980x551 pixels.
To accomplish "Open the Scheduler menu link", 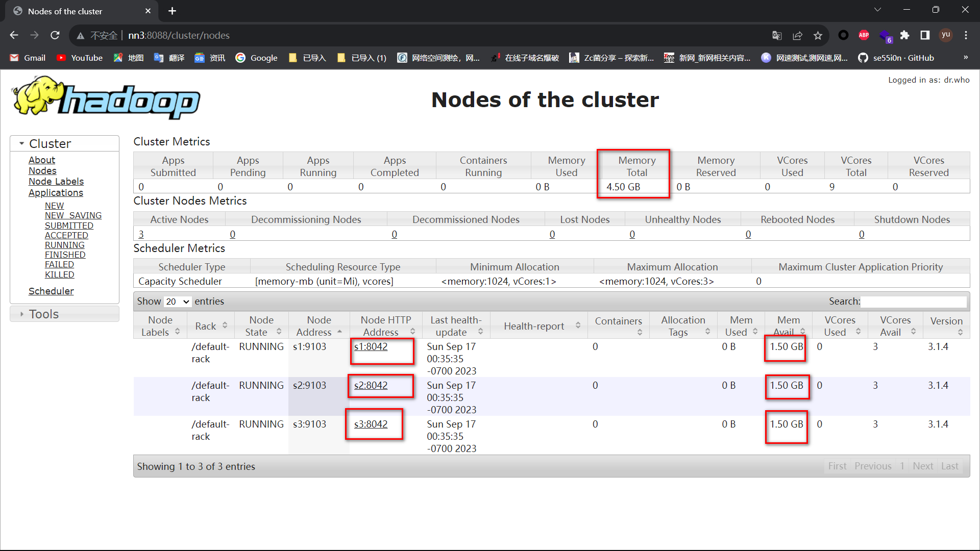I will pos(51,291).
